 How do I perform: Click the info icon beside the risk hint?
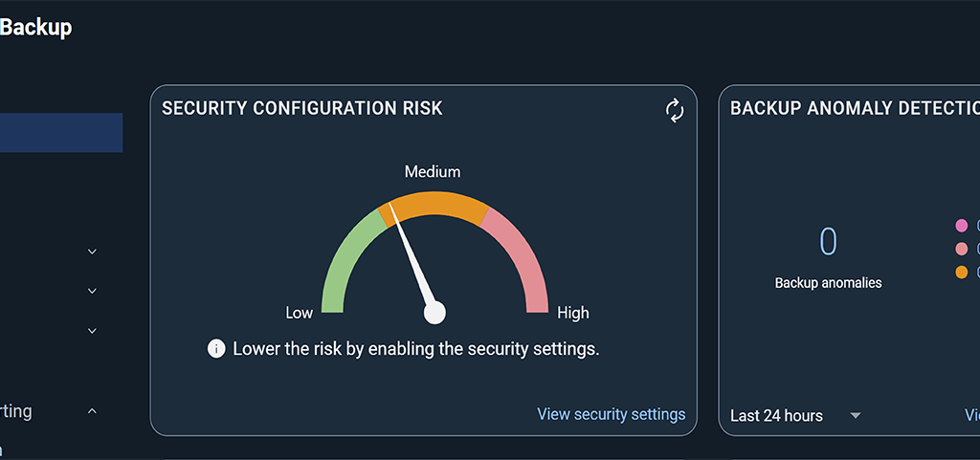click(x=217, y=349)
